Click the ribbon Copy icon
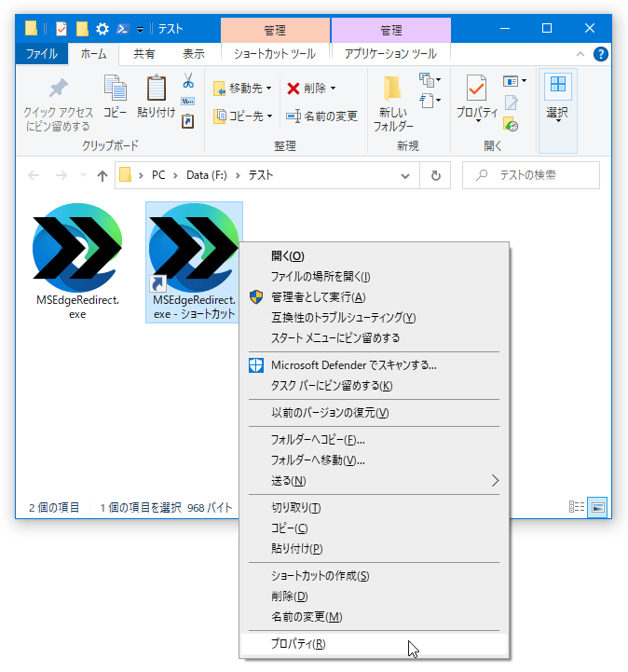Screen dimensions: 628x672 (115, 88)
